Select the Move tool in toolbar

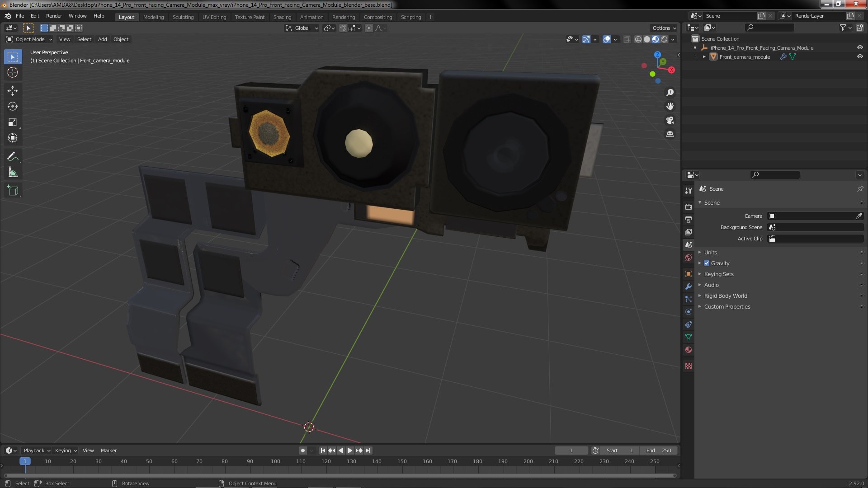click(x=13, y=91)
